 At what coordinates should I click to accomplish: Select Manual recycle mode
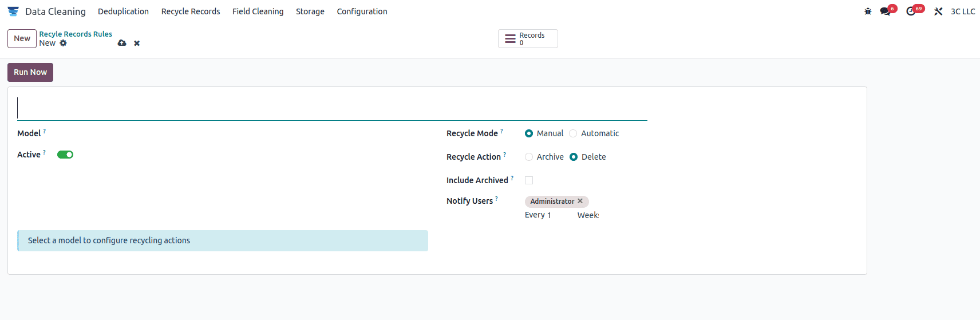click(529, 133)
